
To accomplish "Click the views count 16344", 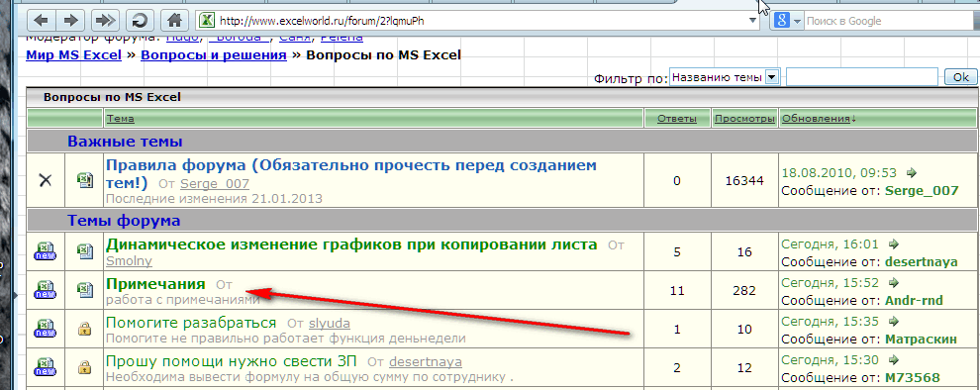I will [x=745, y=181].
